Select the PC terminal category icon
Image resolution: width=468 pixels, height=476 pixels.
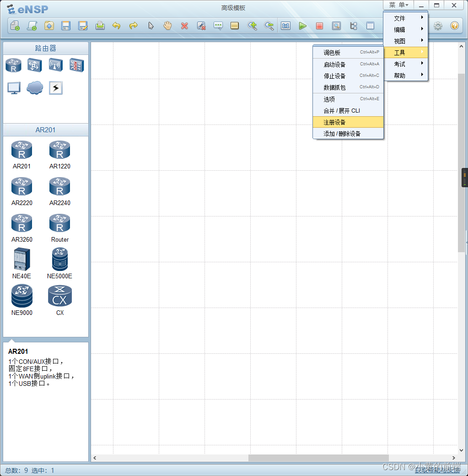[14, 88]
